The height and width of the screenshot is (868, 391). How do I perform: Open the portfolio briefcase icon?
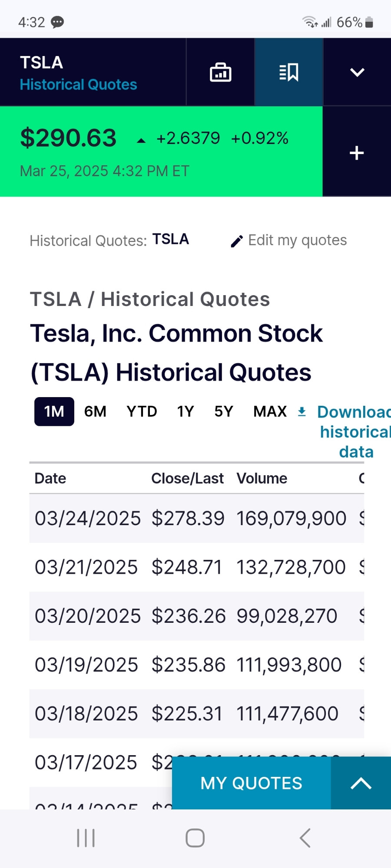220,72
